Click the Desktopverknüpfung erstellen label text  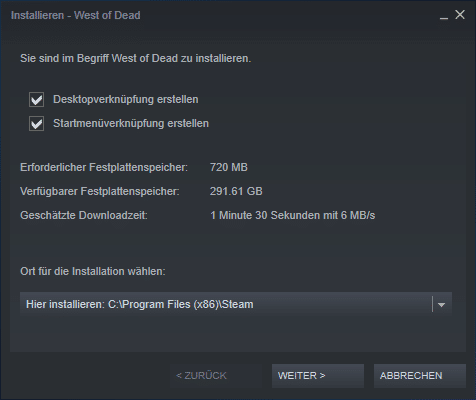point(126,99)
